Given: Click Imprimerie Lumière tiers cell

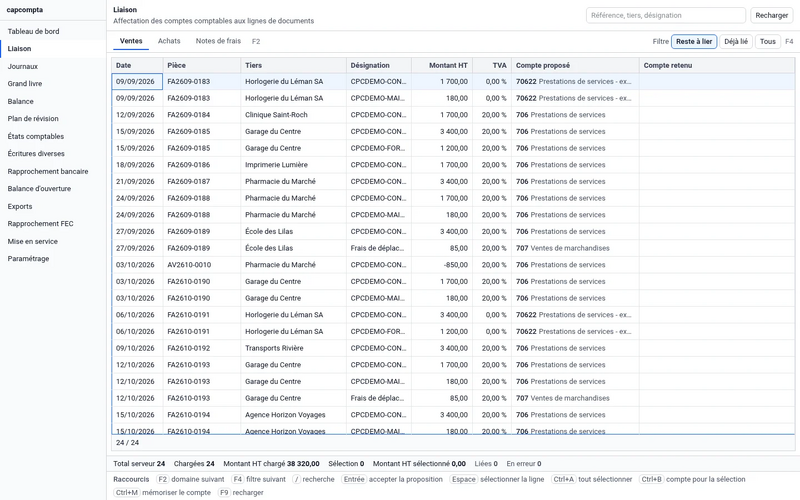Looking at the screenshot, I should [293, 165].
